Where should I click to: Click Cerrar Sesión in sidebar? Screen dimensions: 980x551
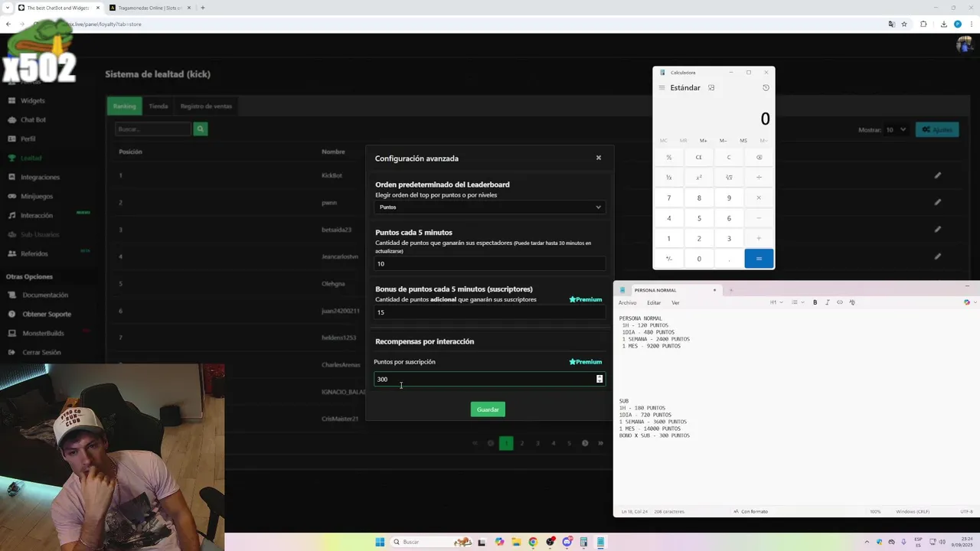(x=41, y=353)
